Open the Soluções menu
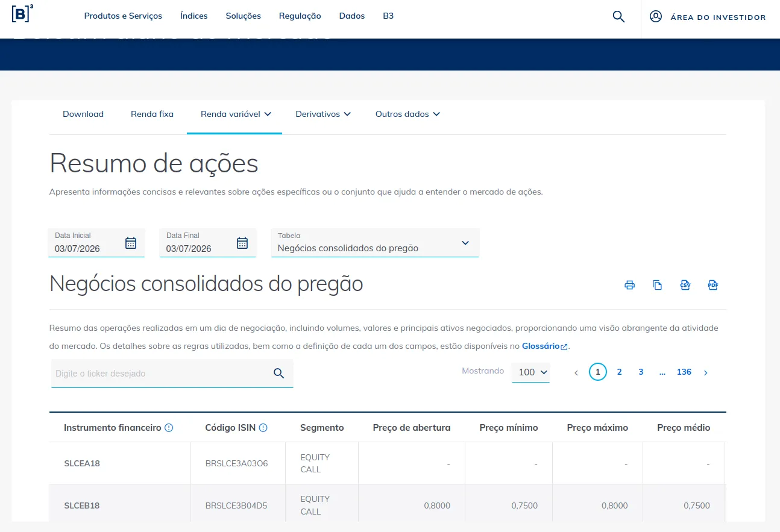 (244, 16)
